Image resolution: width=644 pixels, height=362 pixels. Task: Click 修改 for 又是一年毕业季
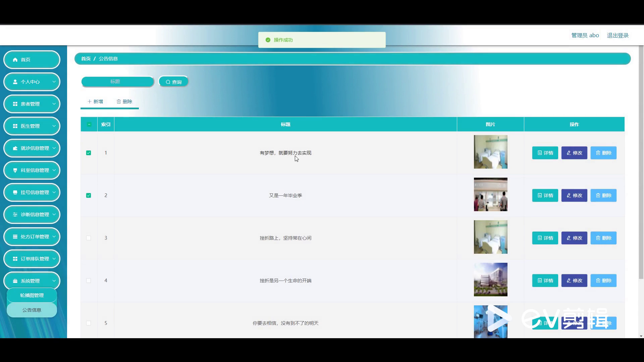coord(574,195)
